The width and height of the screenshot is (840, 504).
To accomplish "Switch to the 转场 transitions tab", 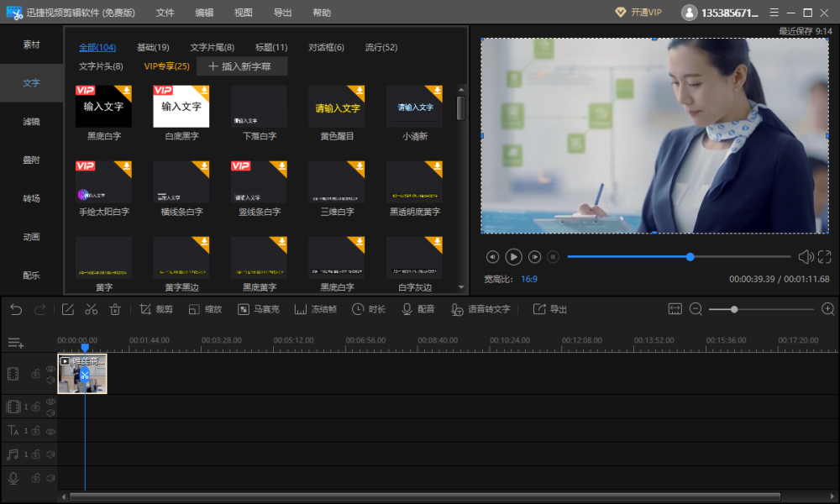I will 31,198.
